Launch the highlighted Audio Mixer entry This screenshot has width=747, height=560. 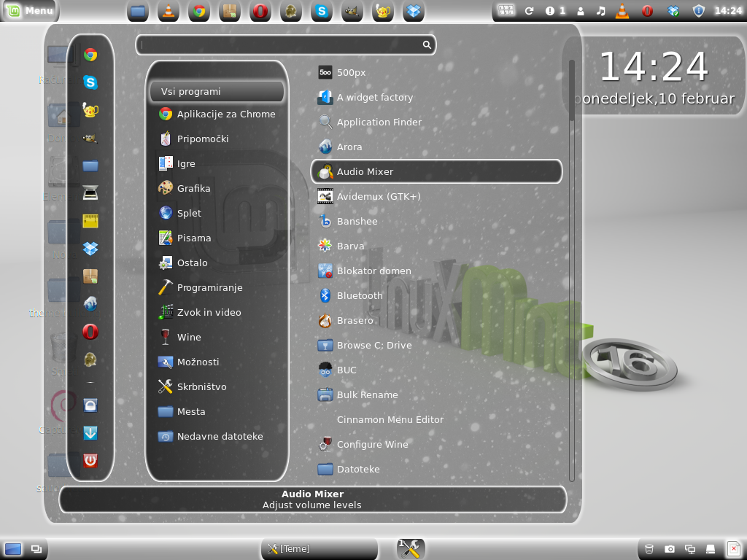click(436, 171)
